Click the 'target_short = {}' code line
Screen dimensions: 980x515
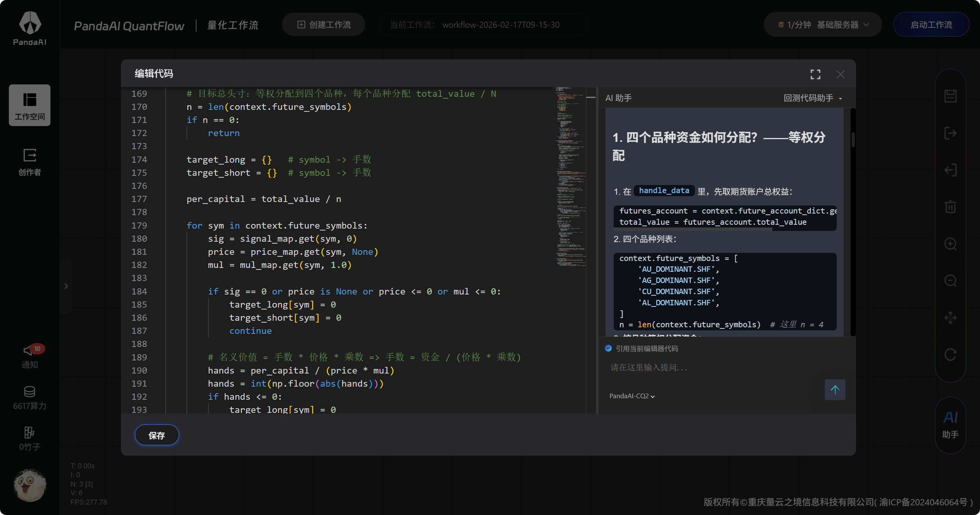232,173
